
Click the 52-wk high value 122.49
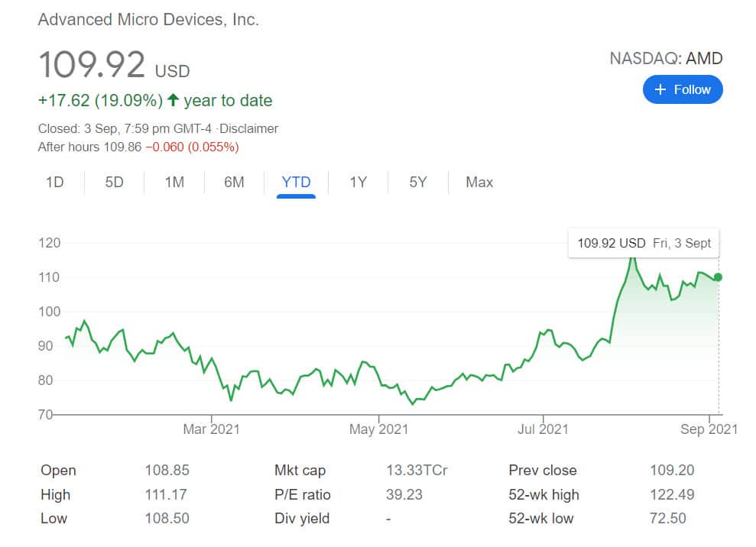672,494
